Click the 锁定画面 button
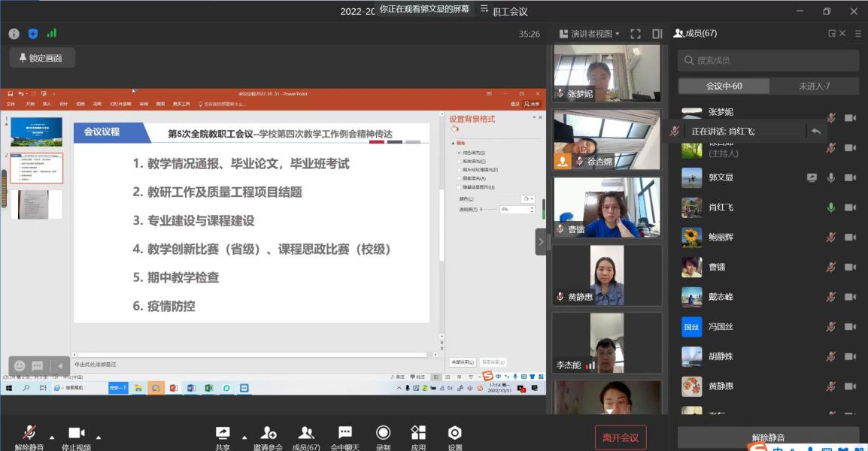Screen dimensions: 868x451 (x=41, y=58)
